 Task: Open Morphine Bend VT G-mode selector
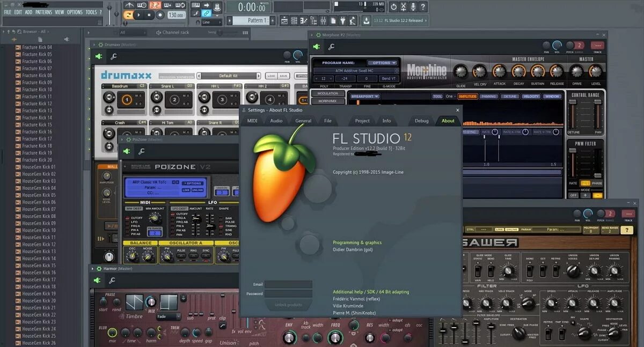coord(389,78)
